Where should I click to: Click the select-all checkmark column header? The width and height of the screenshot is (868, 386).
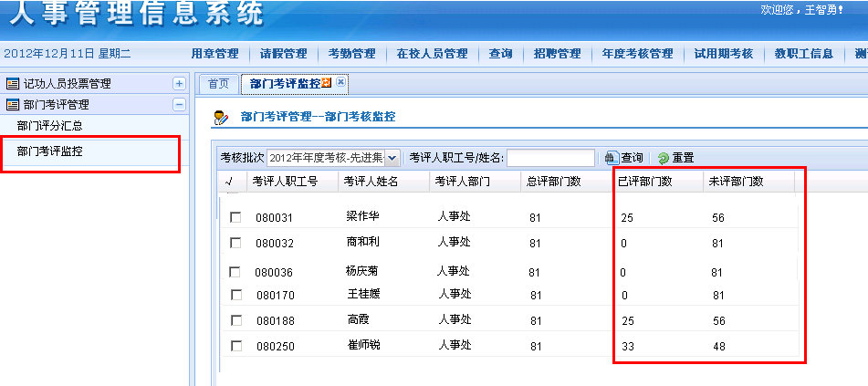(x=229, y=182)
